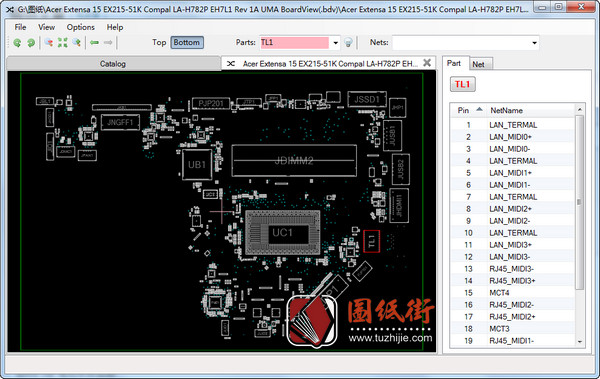Switch board side to Top

point(159,42)
